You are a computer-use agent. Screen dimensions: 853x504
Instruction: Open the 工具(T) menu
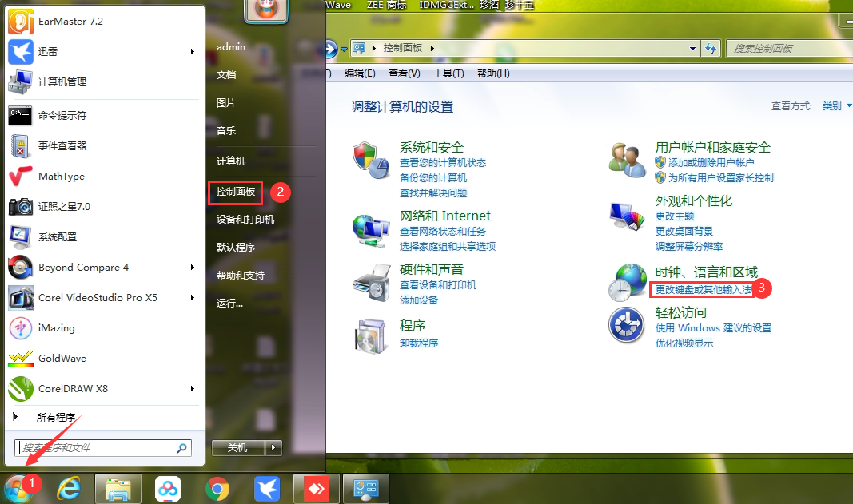click(448, 73)
